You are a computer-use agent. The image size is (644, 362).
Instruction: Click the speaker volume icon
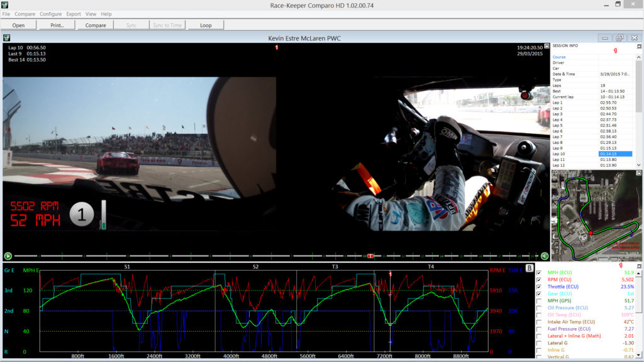pyautogui.click(x=544, y=256)
